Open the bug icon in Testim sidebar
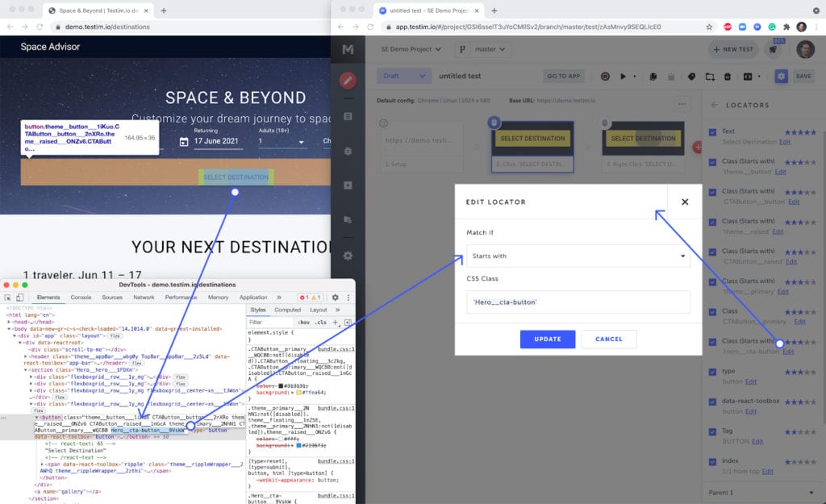 (x=348, y=151)
